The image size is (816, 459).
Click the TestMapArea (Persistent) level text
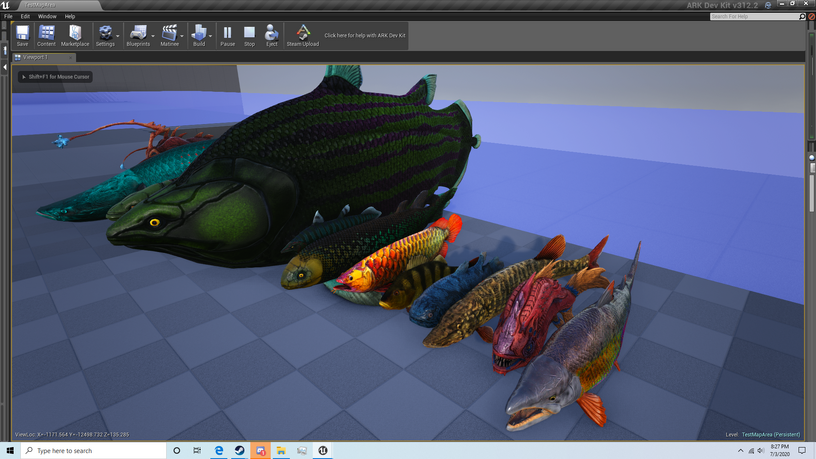(771, 435)
